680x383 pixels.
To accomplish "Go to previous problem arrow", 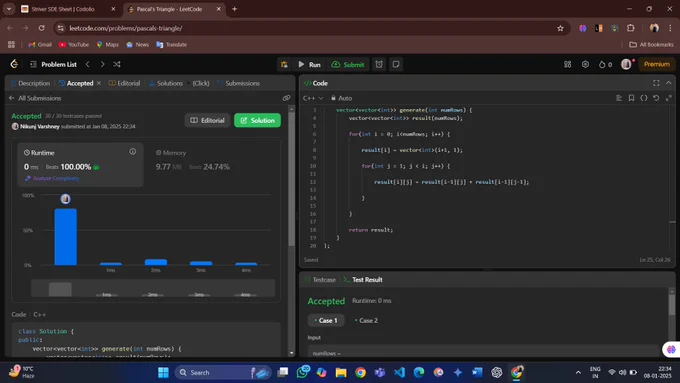I will 88,64.
